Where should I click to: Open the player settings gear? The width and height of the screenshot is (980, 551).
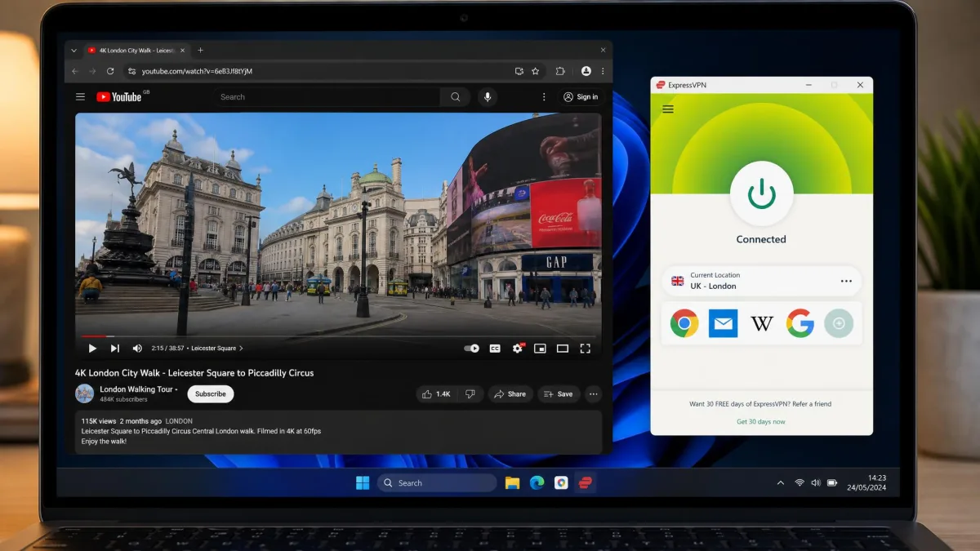(x=518, y=349)
